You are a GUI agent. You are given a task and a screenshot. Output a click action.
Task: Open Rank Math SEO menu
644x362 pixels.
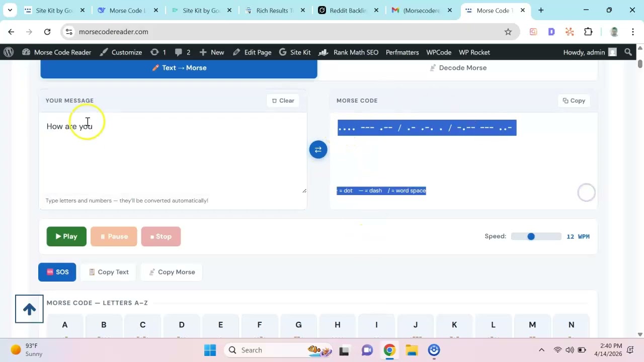coord(349,52)
